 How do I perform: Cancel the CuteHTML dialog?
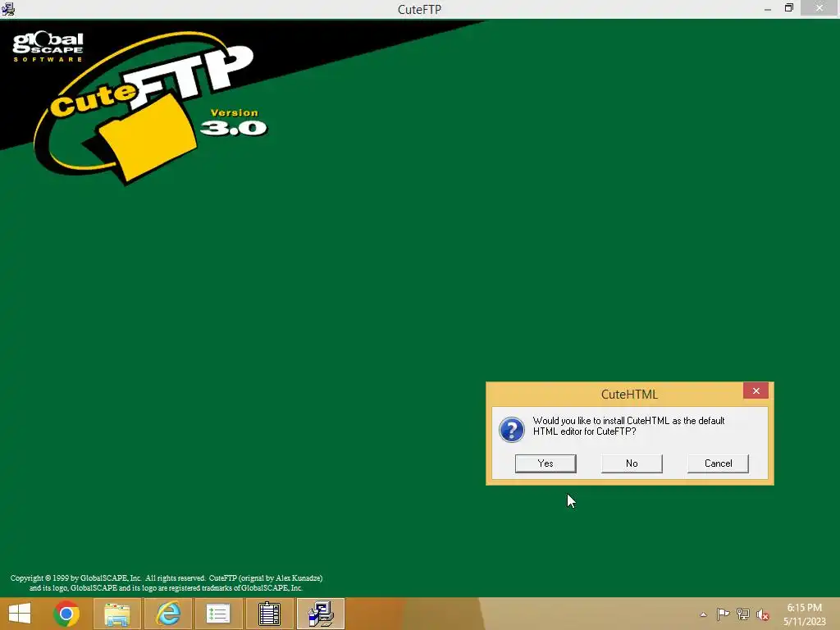coord(718,463)
